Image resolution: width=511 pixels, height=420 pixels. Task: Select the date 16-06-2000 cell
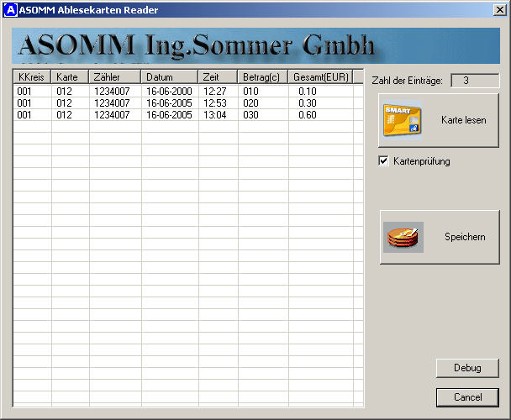pos(170,92)
